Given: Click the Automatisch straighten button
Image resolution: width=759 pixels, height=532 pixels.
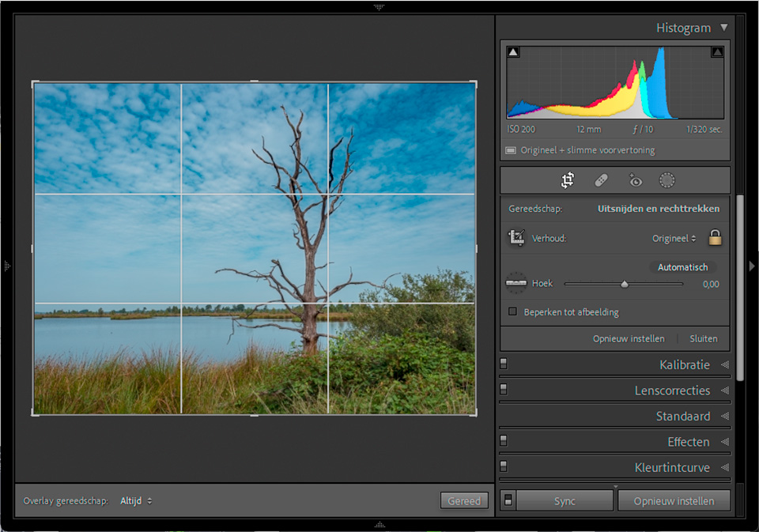Looking at the screenshot, I should tap(682, 267).
